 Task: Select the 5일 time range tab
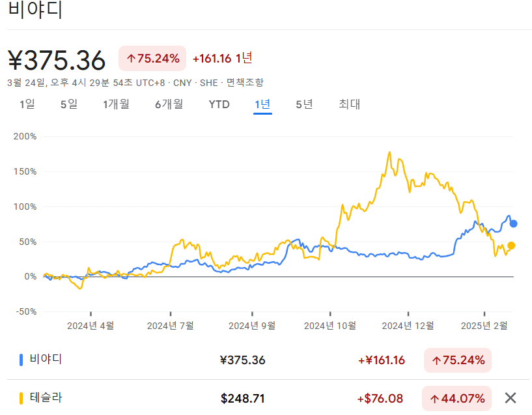point(69,104)
